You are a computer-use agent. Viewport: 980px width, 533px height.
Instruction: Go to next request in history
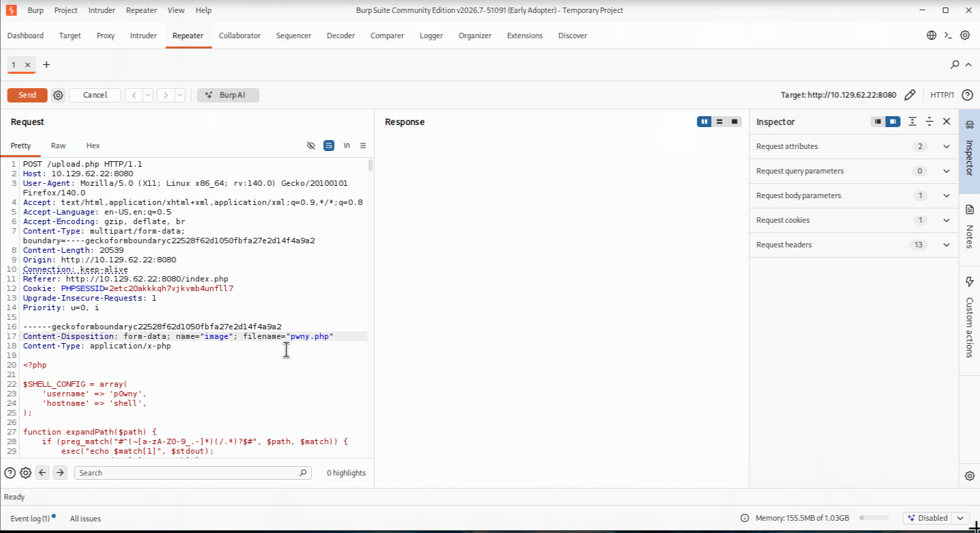click(166, 95)
